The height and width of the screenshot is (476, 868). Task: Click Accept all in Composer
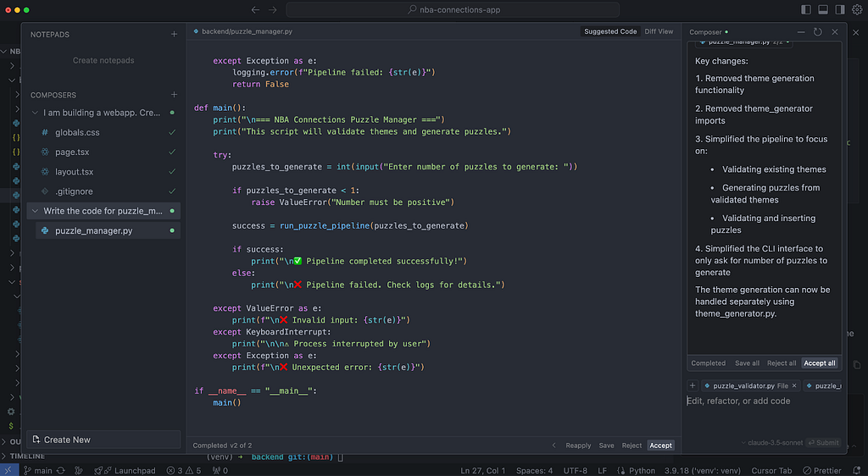tap(820, 363)
